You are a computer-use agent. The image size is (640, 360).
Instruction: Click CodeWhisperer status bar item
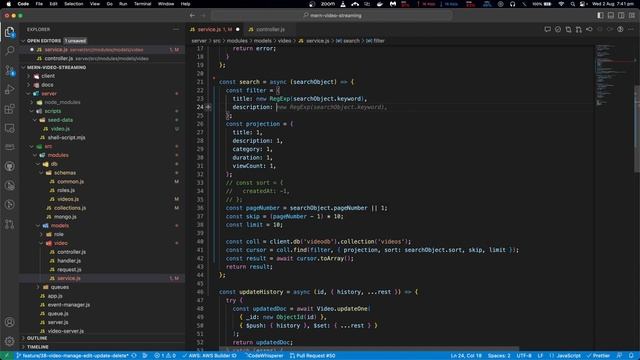pyautogui.click(x=264, y=356)
